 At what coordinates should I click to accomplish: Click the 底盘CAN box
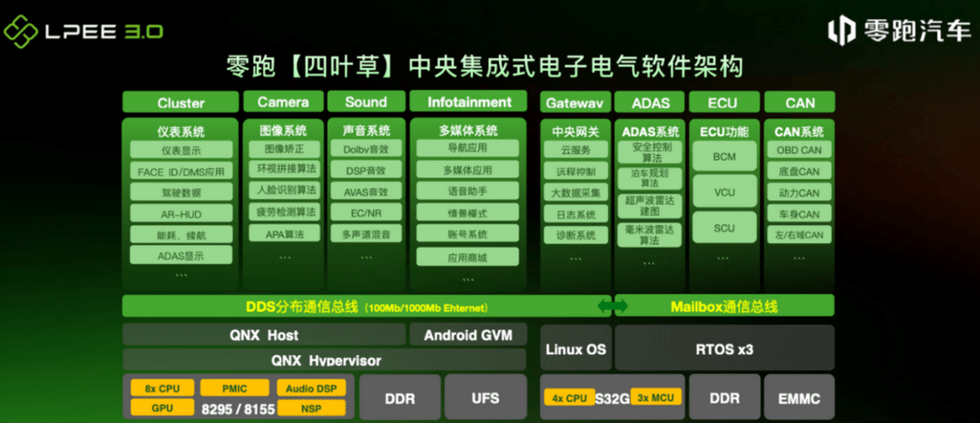point(799,172)
